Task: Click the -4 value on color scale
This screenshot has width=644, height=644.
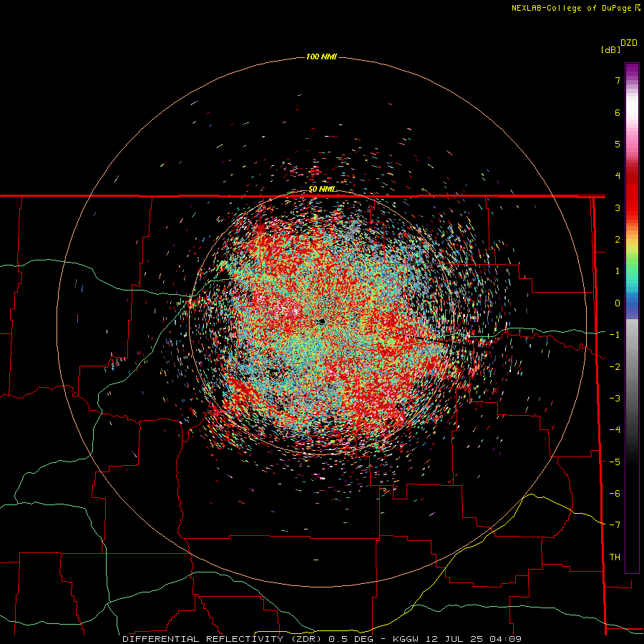Action: click(x=615, y=430)
